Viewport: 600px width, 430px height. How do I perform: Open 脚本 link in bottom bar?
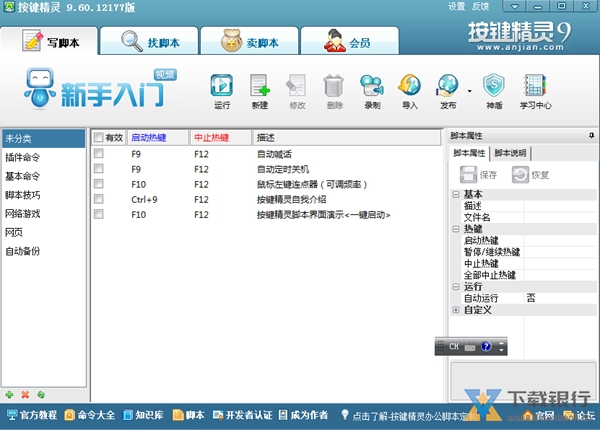188,415
